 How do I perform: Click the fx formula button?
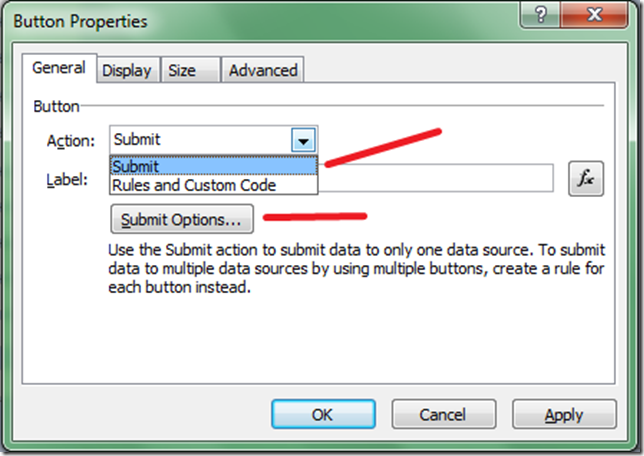(x=586, y=179)
